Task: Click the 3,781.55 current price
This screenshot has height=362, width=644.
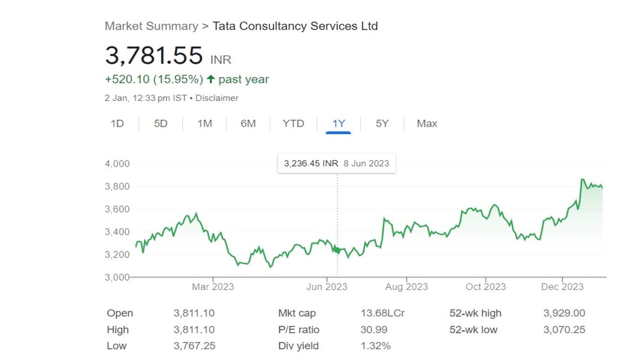Action: tap(154, 55)
